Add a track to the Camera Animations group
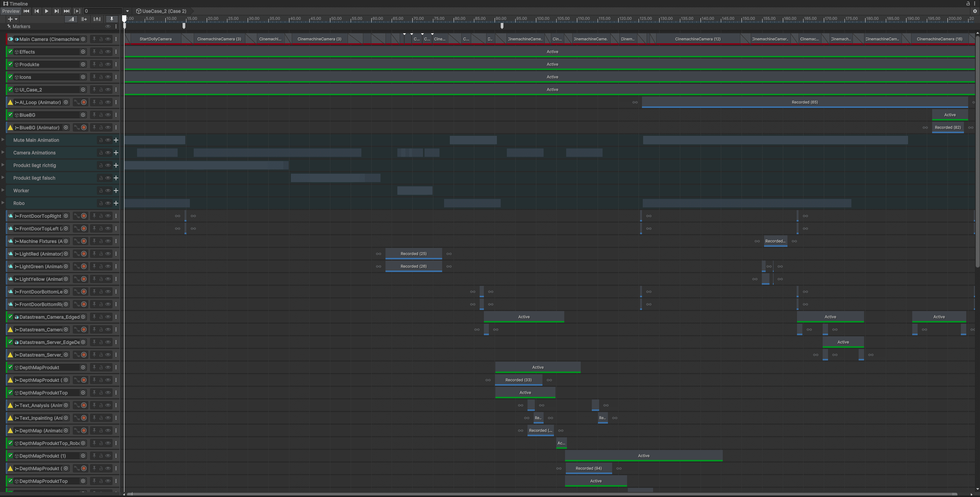 click(x=116, y=153)
